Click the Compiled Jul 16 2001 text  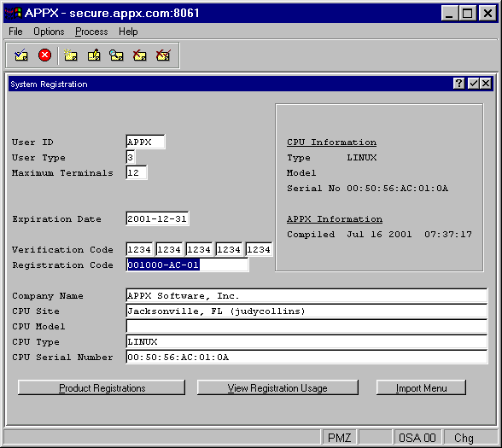tap(379, 234)
